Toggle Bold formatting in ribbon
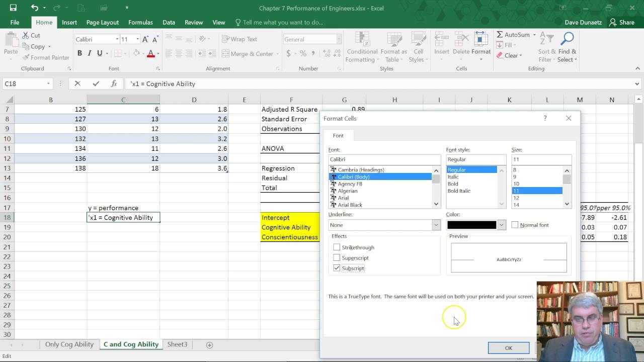 (x=79, y=53)
